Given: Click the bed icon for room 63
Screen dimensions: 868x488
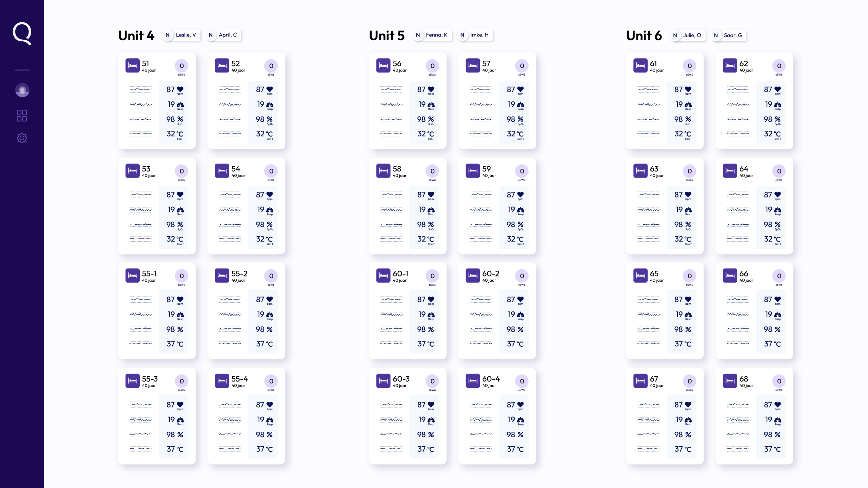Looking at the screenshot, I should pyautogui.click(x=640, y=171).
